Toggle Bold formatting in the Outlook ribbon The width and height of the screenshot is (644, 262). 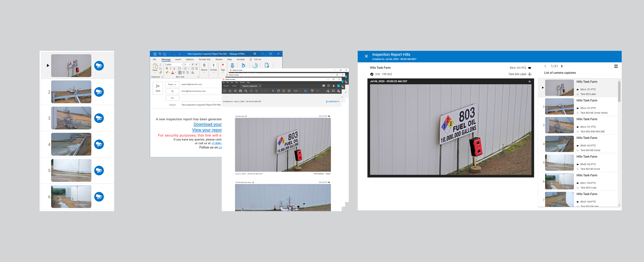click(x=167, y=69)
